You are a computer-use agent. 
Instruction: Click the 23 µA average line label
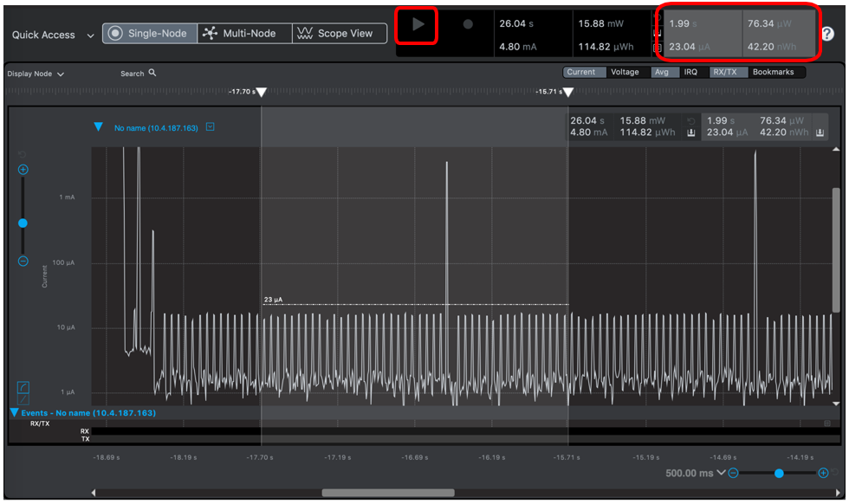(273, 300)
